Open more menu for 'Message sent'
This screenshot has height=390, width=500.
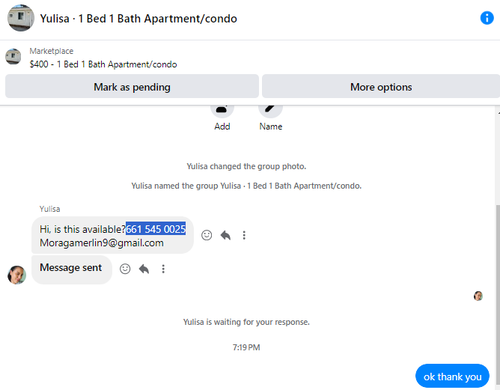point(163,269)
